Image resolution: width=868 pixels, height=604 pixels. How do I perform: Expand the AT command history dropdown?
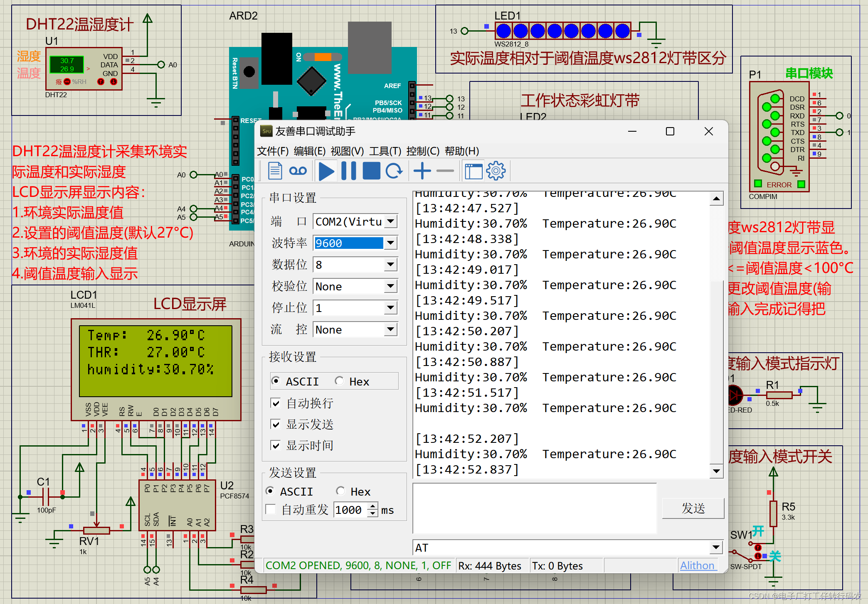click(716, 547)
